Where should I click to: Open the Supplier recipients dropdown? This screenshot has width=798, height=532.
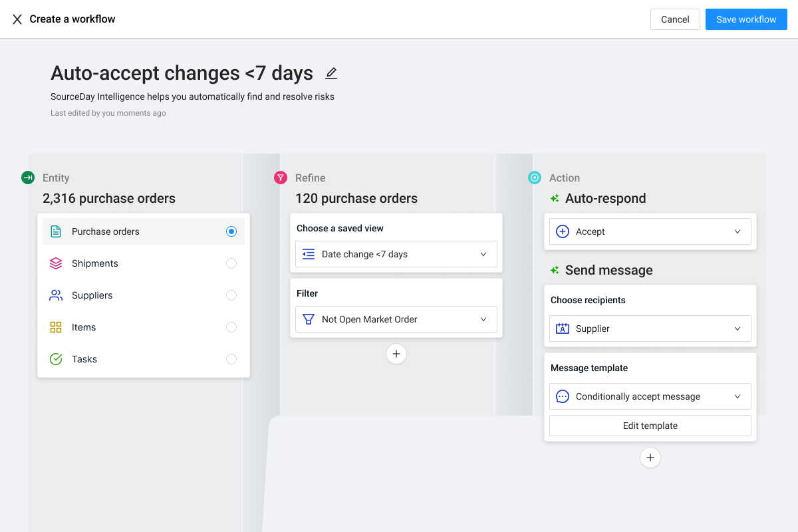(650, 329)
